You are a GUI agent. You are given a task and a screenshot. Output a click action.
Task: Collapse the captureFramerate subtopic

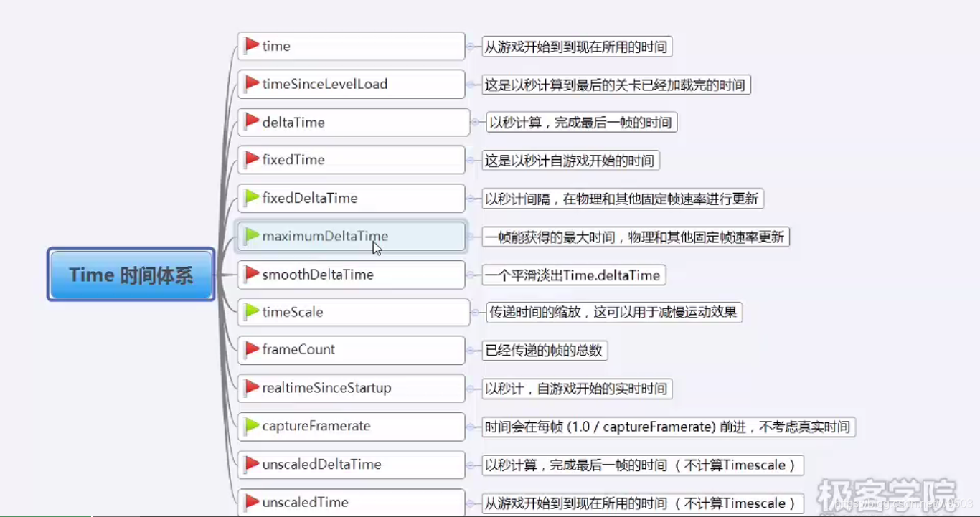click(471, 427)
